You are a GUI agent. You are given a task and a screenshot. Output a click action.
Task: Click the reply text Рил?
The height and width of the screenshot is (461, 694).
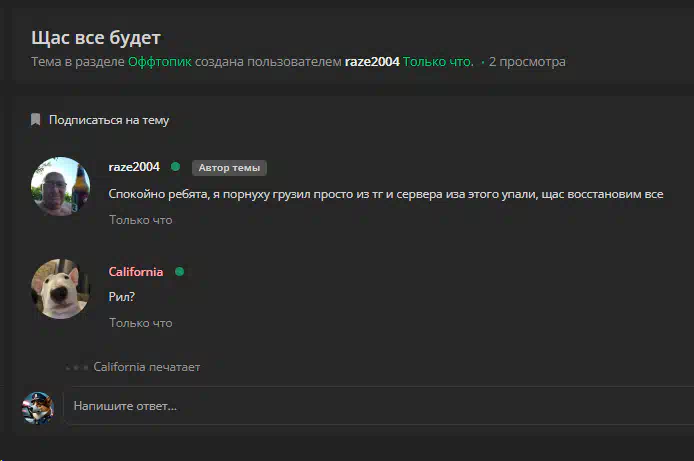pos(122,297)
